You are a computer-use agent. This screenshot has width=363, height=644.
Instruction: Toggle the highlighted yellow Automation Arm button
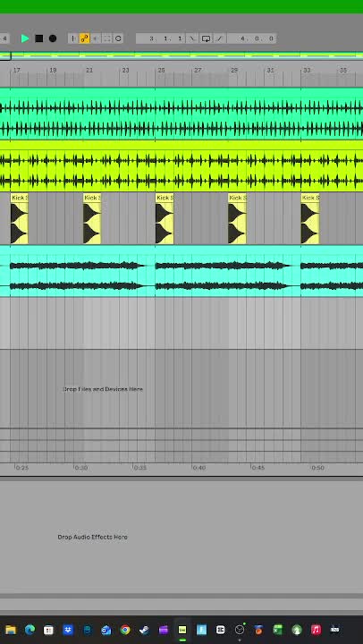coord(85,38)
